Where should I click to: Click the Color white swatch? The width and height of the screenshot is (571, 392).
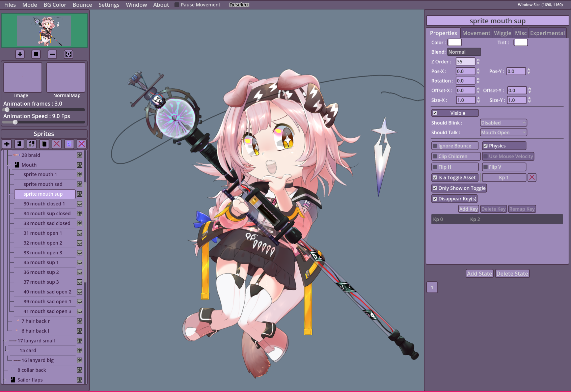[455, 43]
